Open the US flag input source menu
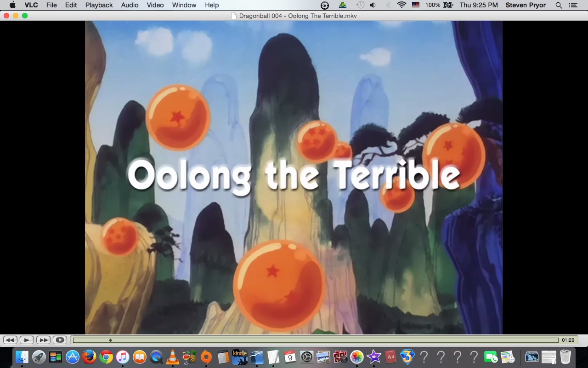 click(416, 5)
